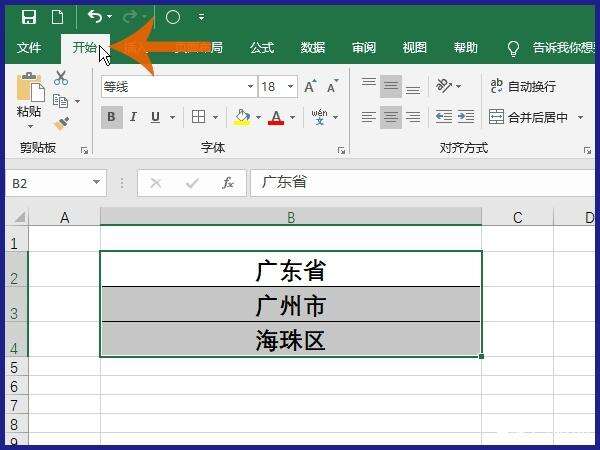Click the fx Insert Function icon
The height and width of the screenshot is (450, 600).
(x=228, y=183)
